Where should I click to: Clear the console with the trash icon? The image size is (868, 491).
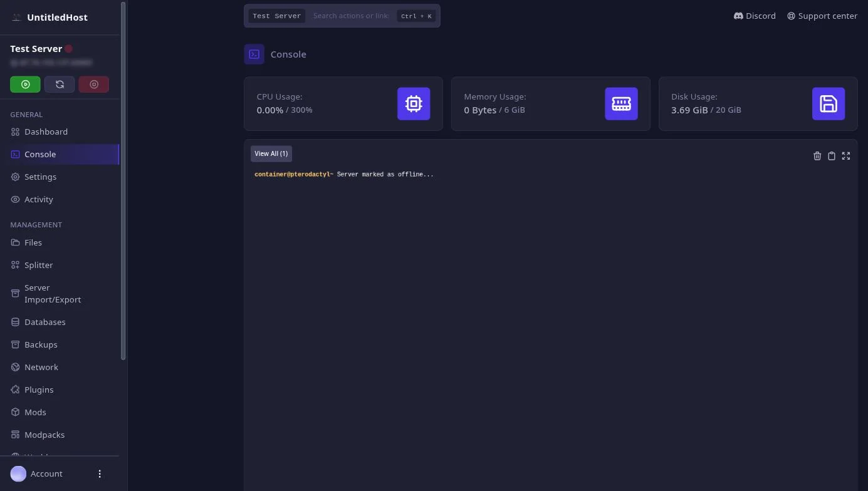click(x=817, y=156)
